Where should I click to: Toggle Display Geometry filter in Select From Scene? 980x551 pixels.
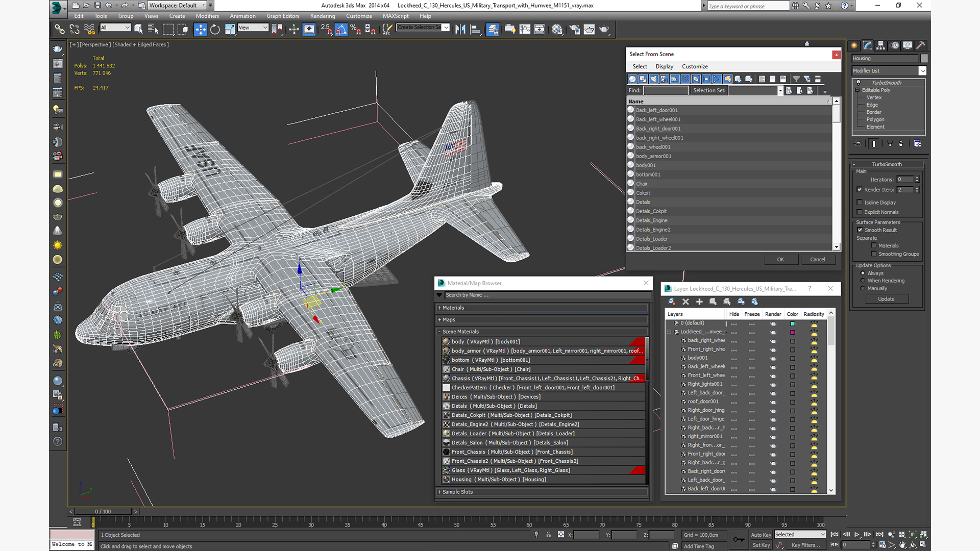[x=632, y=79]
